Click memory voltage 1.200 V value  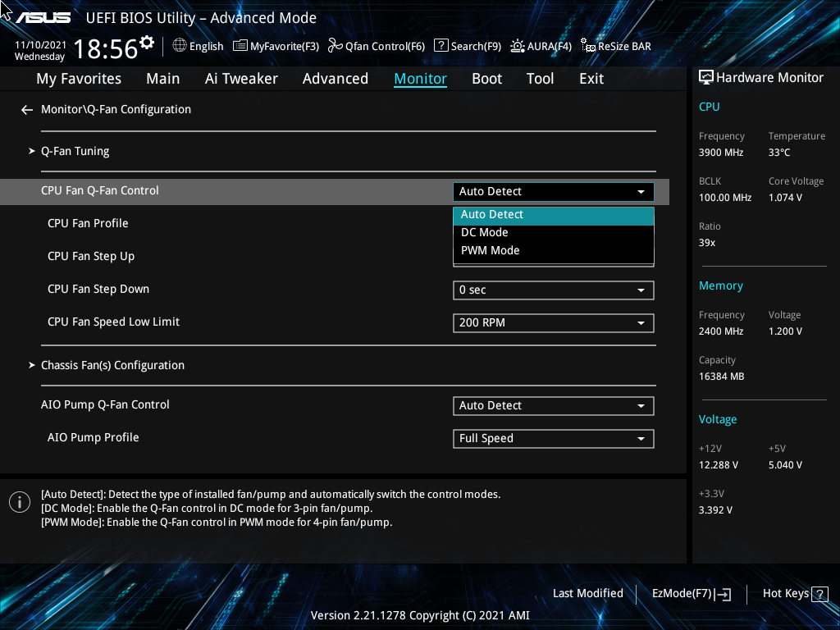tap(785, 331)
